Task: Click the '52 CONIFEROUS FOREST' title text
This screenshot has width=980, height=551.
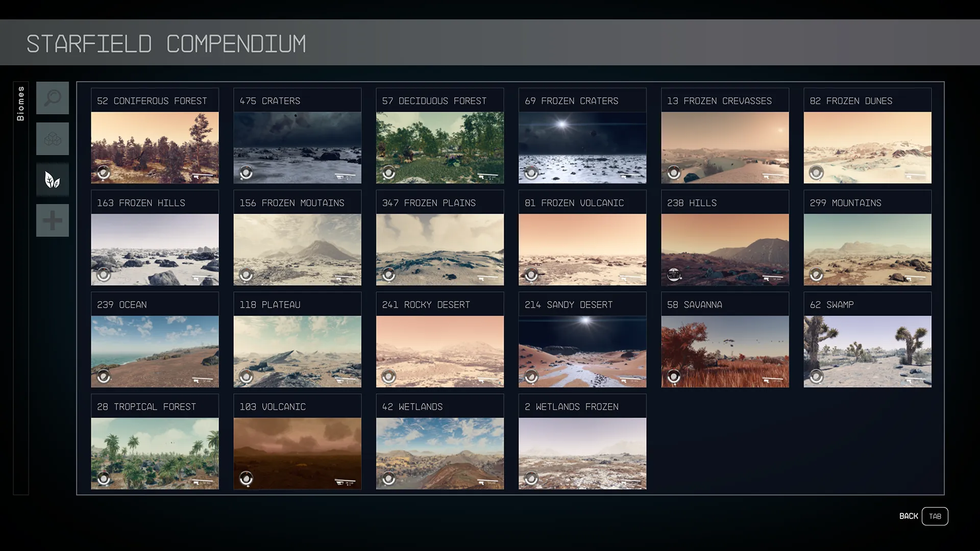Action: pyautogui.click(x=152, y=101)
